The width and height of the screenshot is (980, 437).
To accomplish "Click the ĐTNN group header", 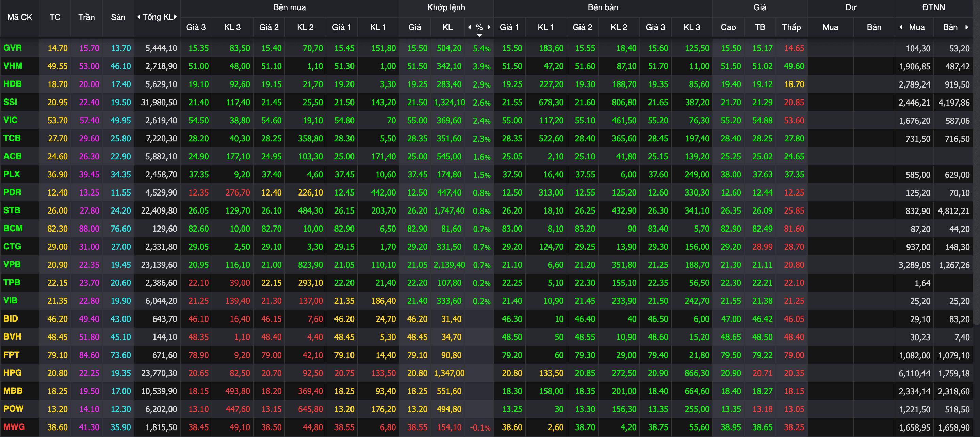I will coord(934,7).
